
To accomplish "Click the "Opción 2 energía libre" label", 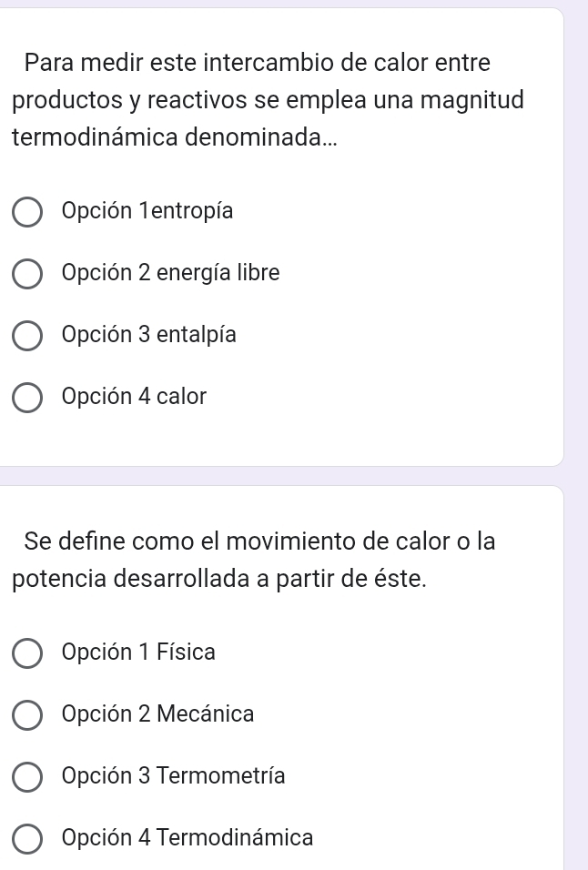I will coord(171,273).
